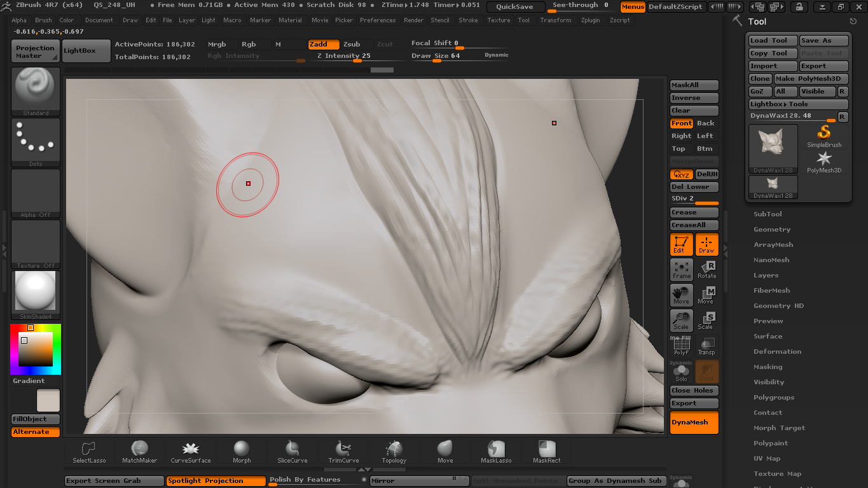Expand the Masking section
Viewport: 868px width, 488px height.
(x=768, y=367)
